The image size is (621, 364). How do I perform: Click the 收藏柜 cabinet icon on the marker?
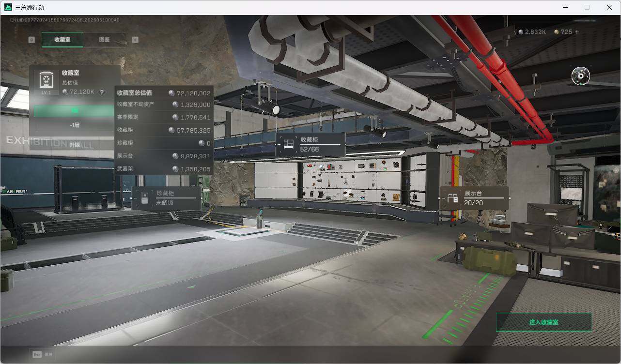(289, 145)
